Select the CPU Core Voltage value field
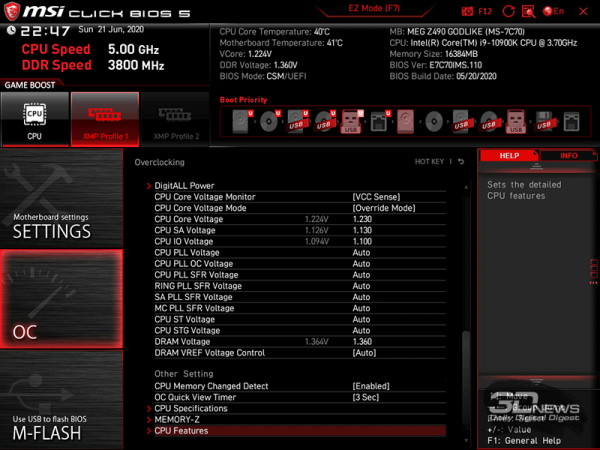Viewport: 600px width, 450px height. coord(362,219)
